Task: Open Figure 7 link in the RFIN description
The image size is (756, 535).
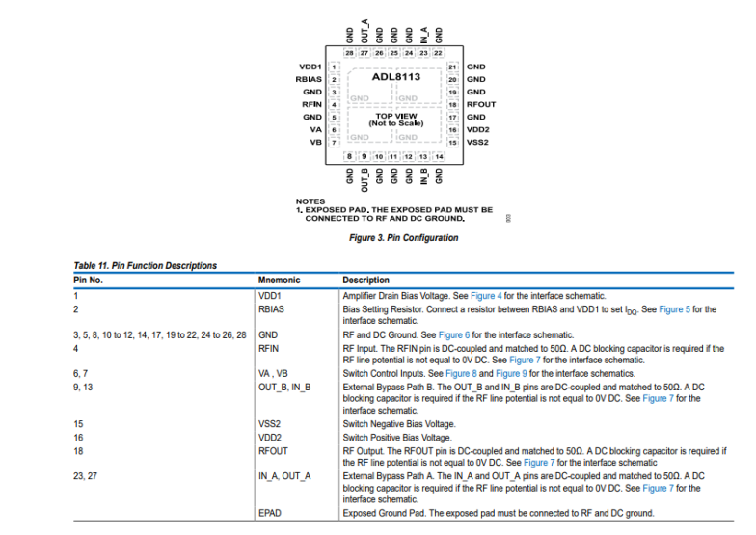Action: (525, 360)
